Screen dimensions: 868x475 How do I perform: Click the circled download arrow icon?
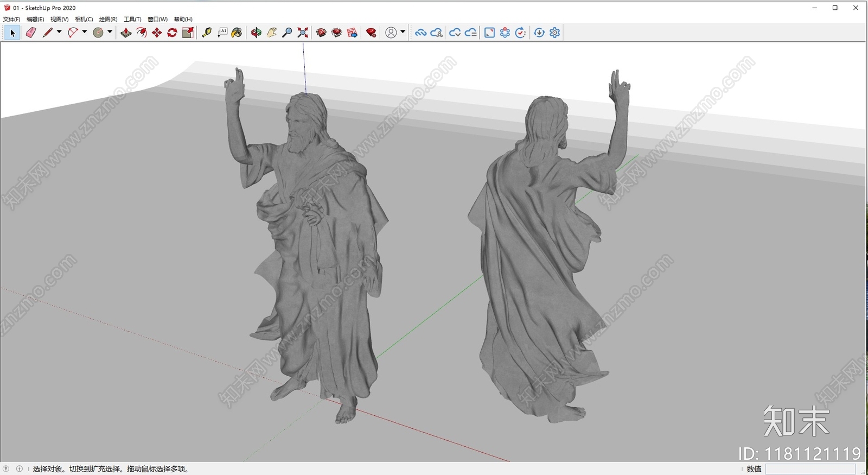pos(539,33)
